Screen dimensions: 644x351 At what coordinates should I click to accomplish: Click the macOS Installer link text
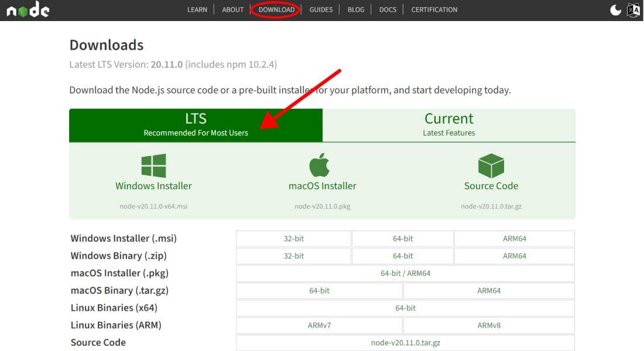[323, 186]
